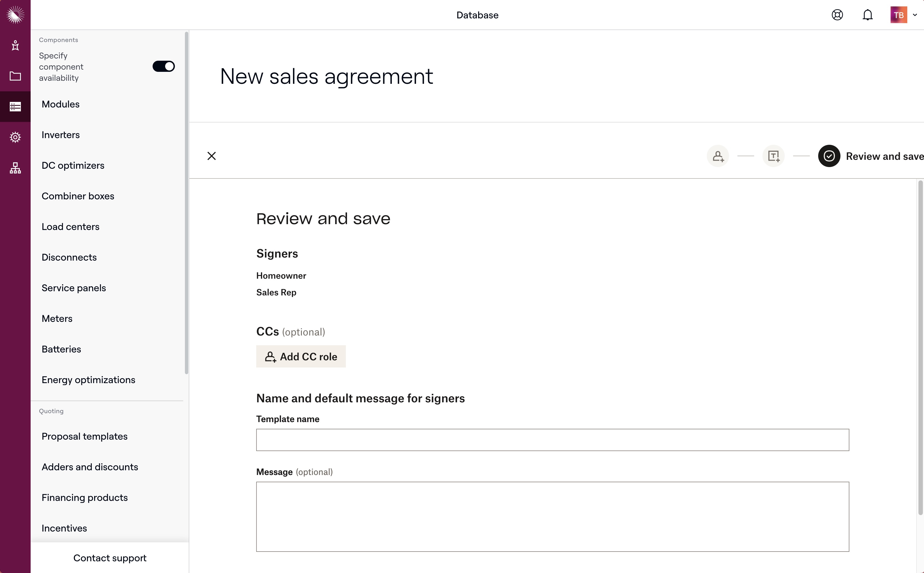The height and width of the screenshot is (573, 924).
Task: Open Proposal templates under Quoting
Action: (84, 436)
